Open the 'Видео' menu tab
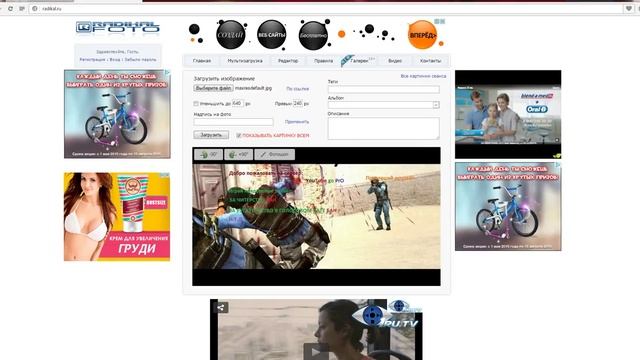 pyautogui.click(x=395, y=61)
